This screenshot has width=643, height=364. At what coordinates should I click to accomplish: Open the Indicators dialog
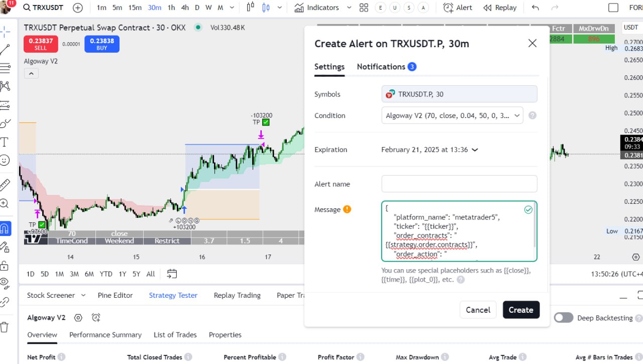pyautogui.click(x=317, y=8)
